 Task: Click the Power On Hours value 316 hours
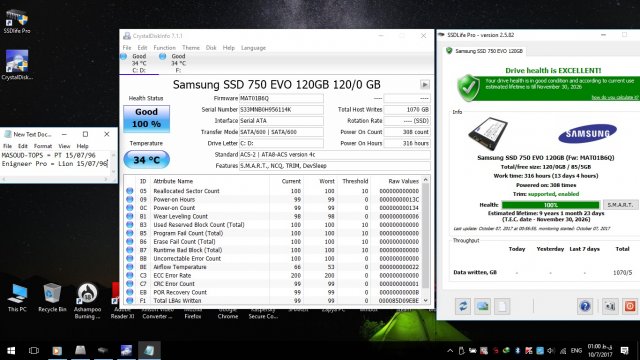(x=407, y=143)
